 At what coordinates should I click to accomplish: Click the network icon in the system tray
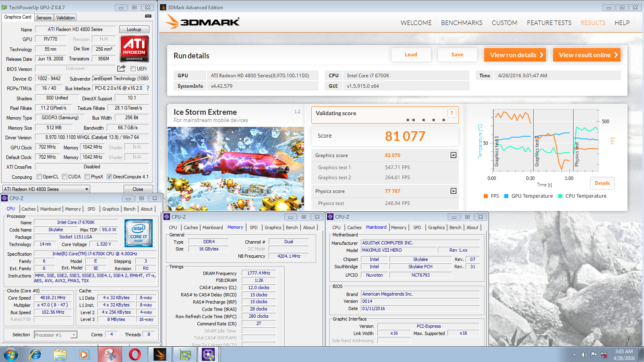point(604,355)
